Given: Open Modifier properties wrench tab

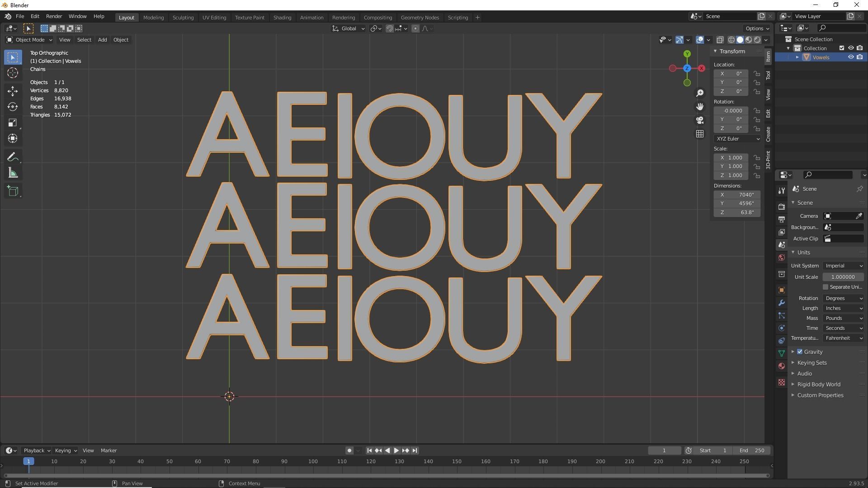Looking at the screenshot, I should [x=782, y=303].
